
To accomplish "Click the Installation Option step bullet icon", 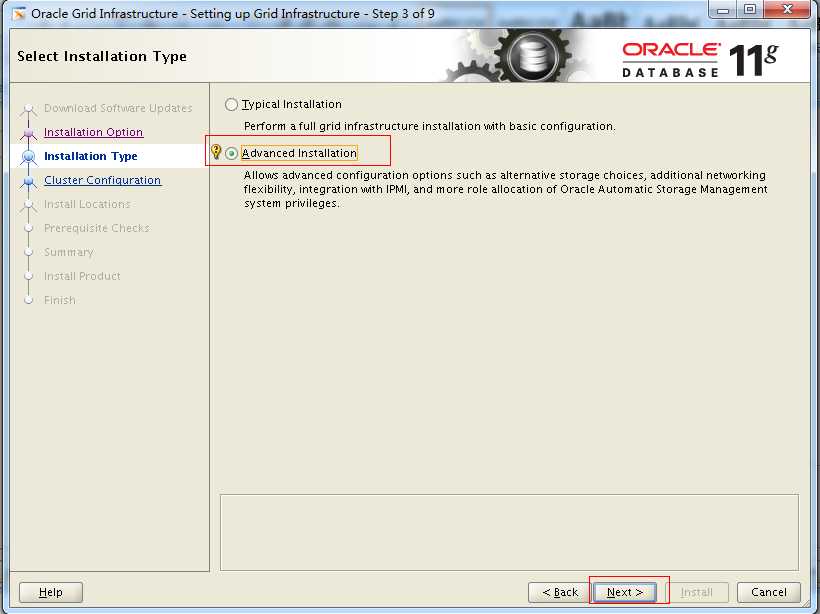I will (29, 133).
